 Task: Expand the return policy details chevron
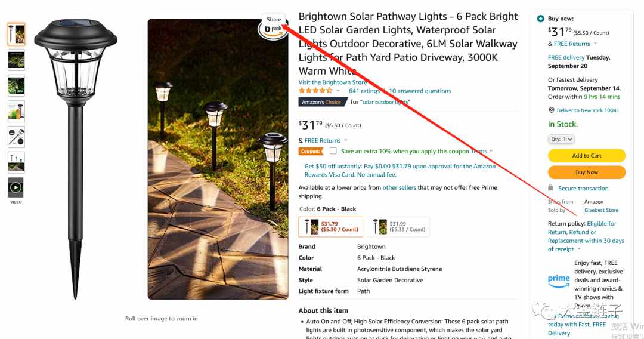coord(579,249)
